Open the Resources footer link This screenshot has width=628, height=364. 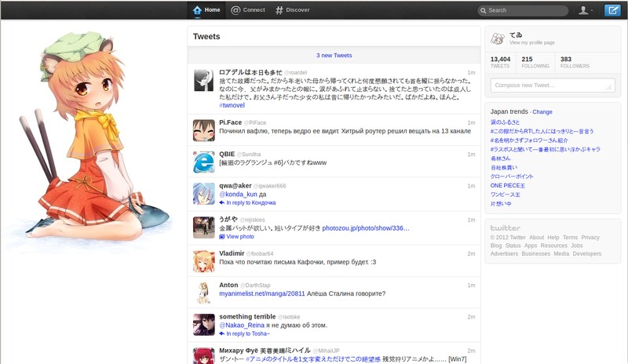point(554,246)
